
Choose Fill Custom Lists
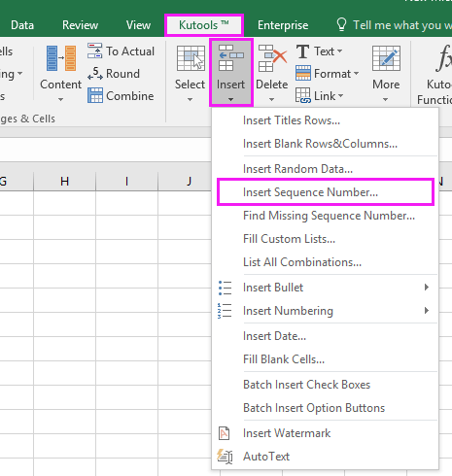coord(325,239)
